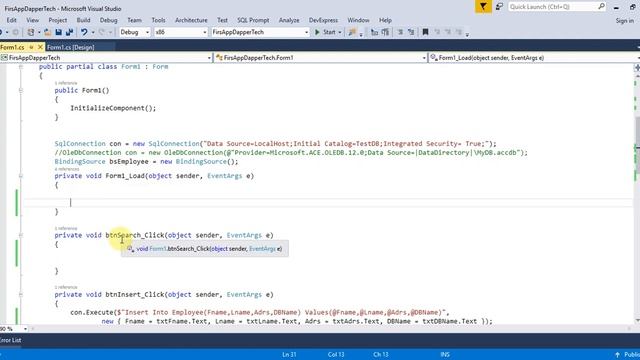Screen dimensions: 640x360
Task: Collapse the Form1 class outline region
Action: 21,67
